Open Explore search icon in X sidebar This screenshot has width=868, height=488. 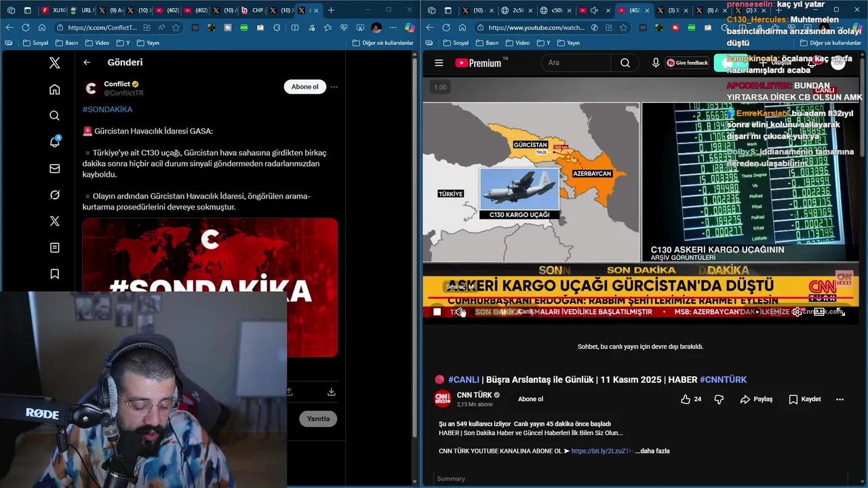point(55,116)
